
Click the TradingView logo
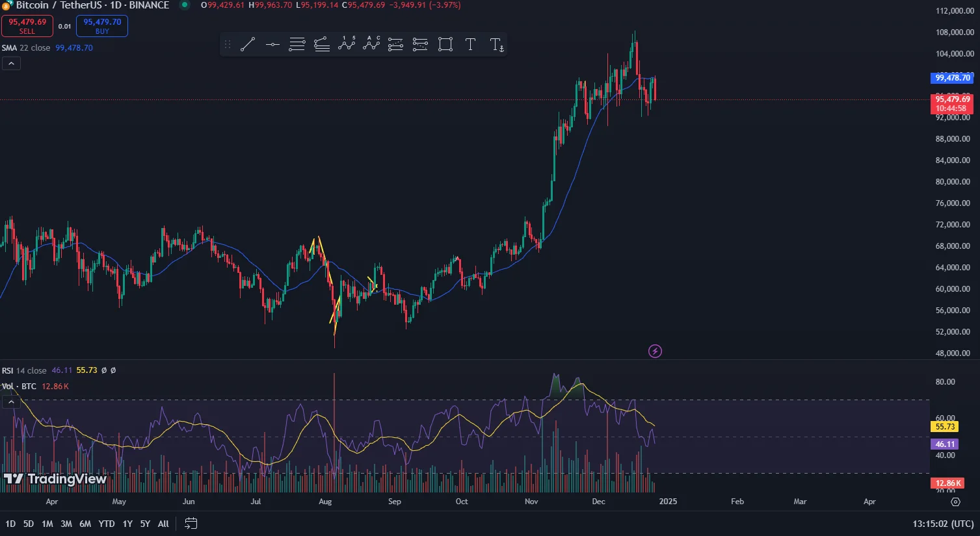[55, 479]
